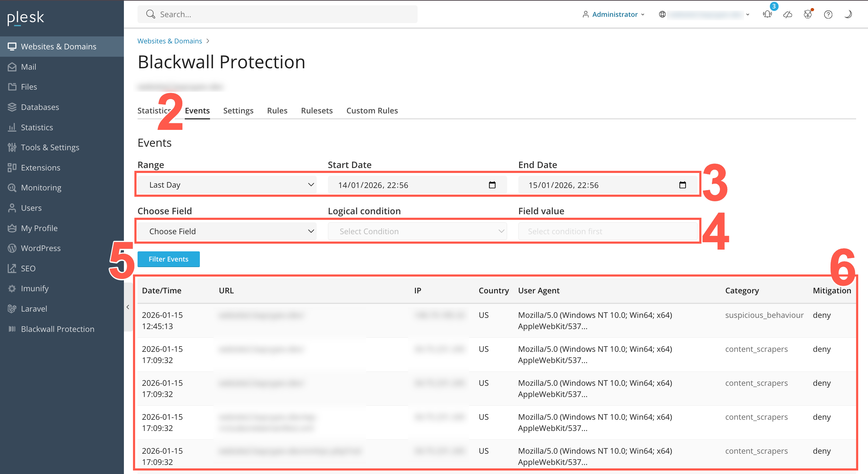This screenshot has width=868, height=474.
Task: Click the WordPress icon in sidebar
Action: click(12, 248)
